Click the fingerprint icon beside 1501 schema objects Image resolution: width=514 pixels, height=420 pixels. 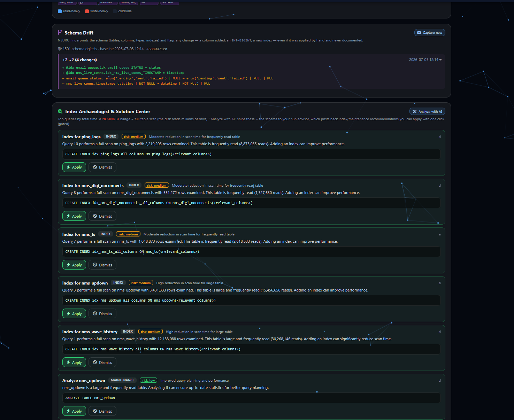[60, 49]
